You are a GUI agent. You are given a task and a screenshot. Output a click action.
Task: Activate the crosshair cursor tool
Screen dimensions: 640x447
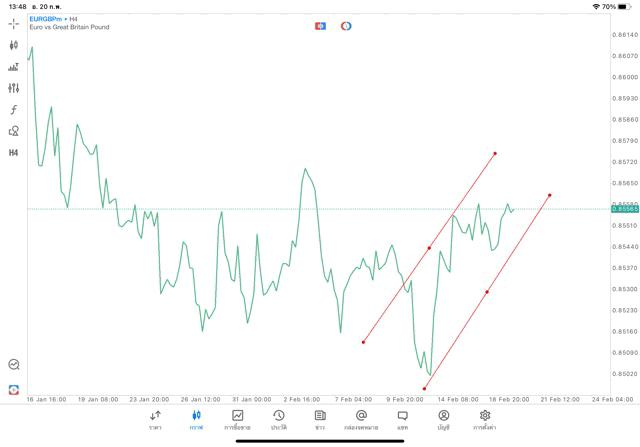14,23
